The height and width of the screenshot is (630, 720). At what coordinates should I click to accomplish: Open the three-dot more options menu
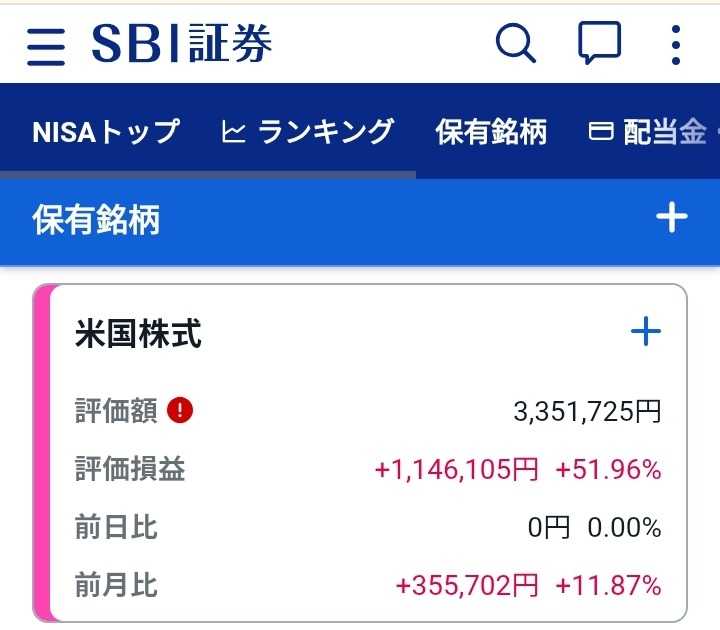coord(676,45)
